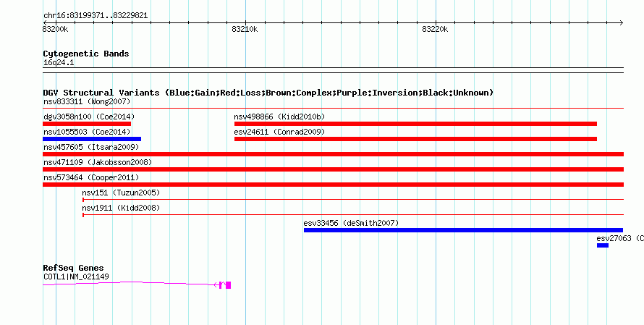Select the nsv498866 (Kidd2010b) red bar
This screenshot has width=644, height=325.
pyautogui.click(x=415, y=124)
